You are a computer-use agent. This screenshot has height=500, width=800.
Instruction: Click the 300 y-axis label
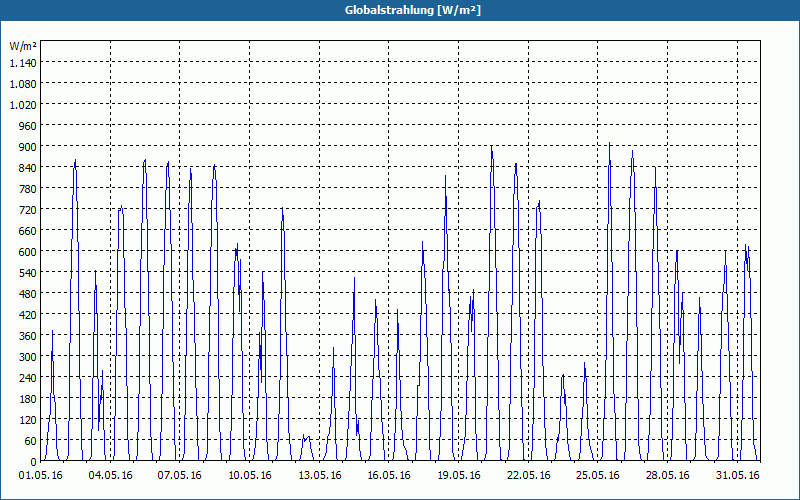[28, 357]
